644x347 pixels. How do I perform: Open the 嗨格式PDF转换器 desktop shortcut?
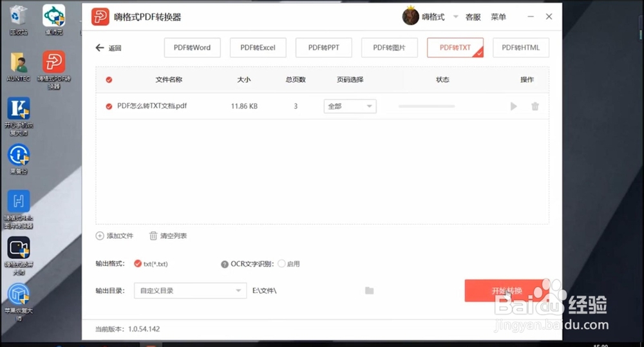[x=54, y=70]
